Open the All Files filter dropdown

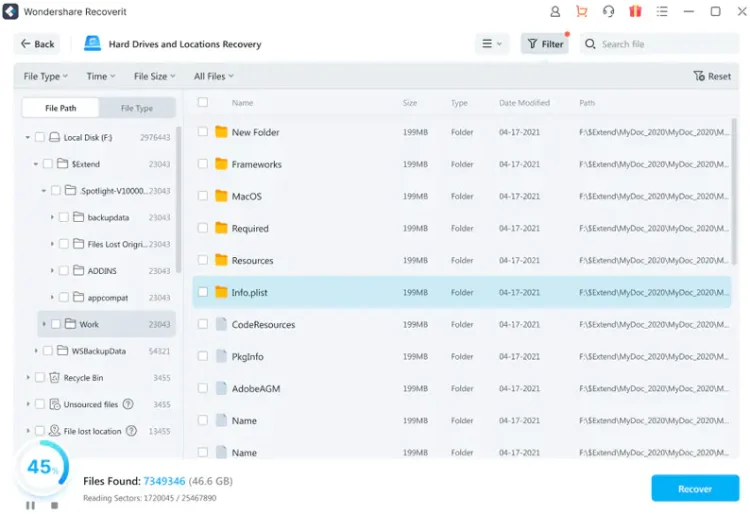[x=214, y=77]
